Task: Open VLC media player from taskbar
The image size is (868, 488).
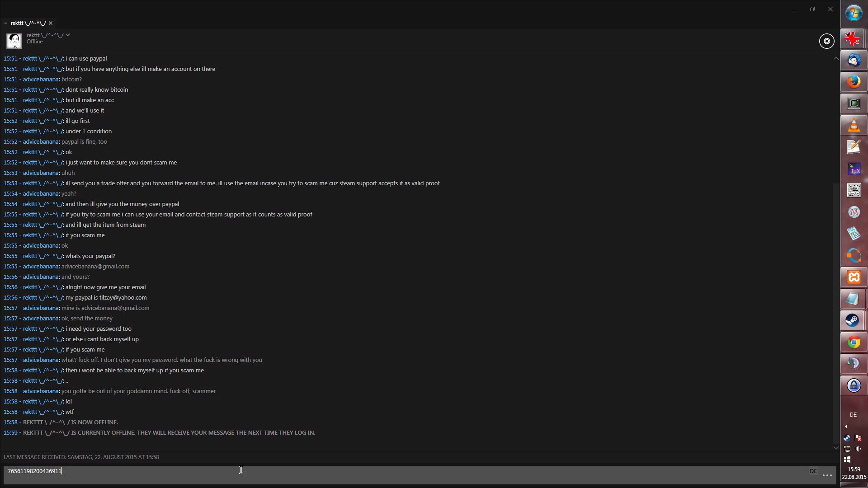Action: click(x=854, y=125)
